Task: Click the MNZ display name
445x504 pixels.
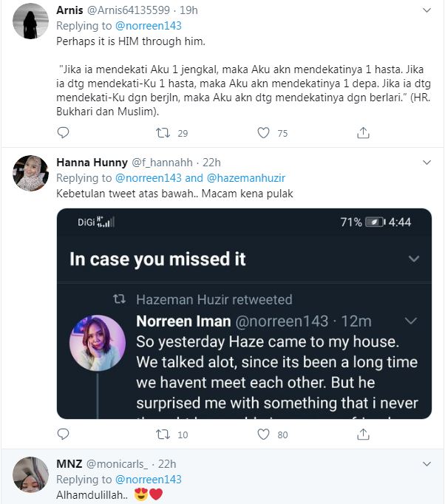Action: point(69,464)
